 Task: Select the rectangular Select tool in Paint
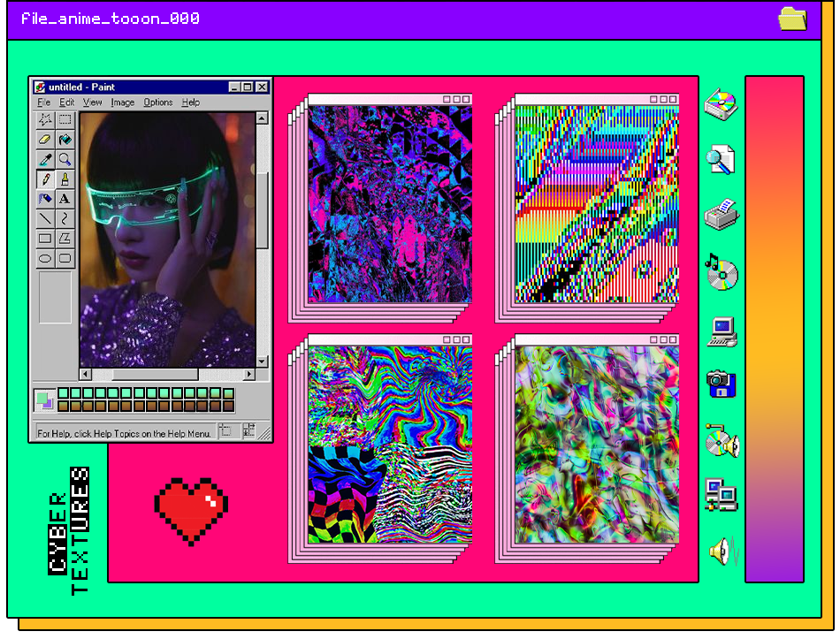(x=65, y=119)
